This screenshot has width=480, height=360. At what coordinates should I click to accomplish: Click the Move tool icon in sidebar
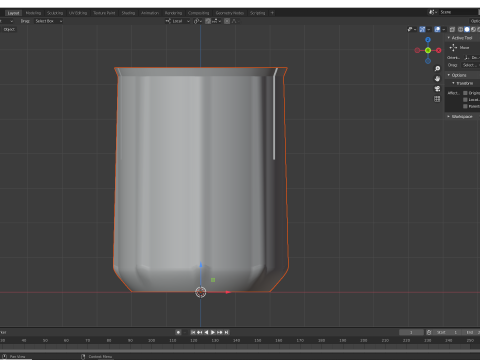453,48
